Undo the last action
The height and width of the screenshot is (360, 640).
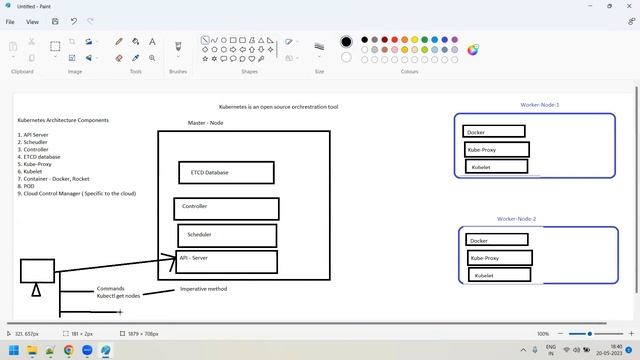click(73, 21)
